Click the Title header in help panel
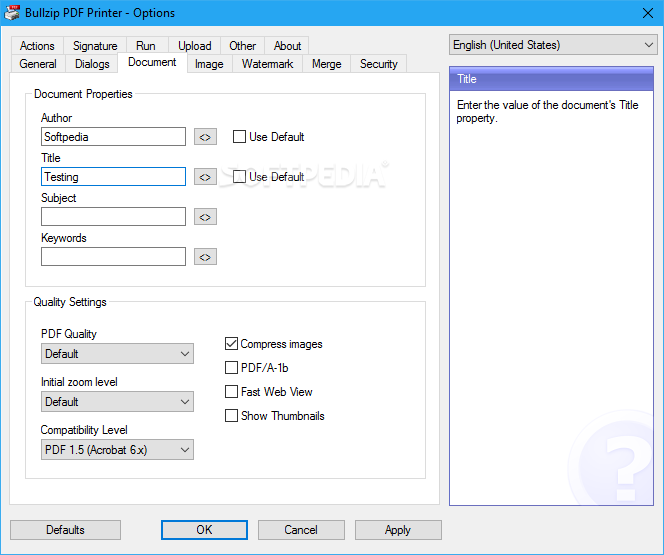 click(551, 79)
